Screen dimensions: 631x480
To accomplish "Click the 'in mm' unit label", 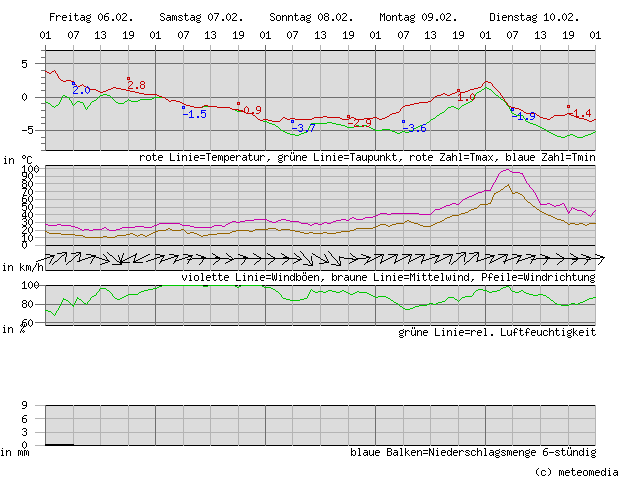I will (14, 452).
